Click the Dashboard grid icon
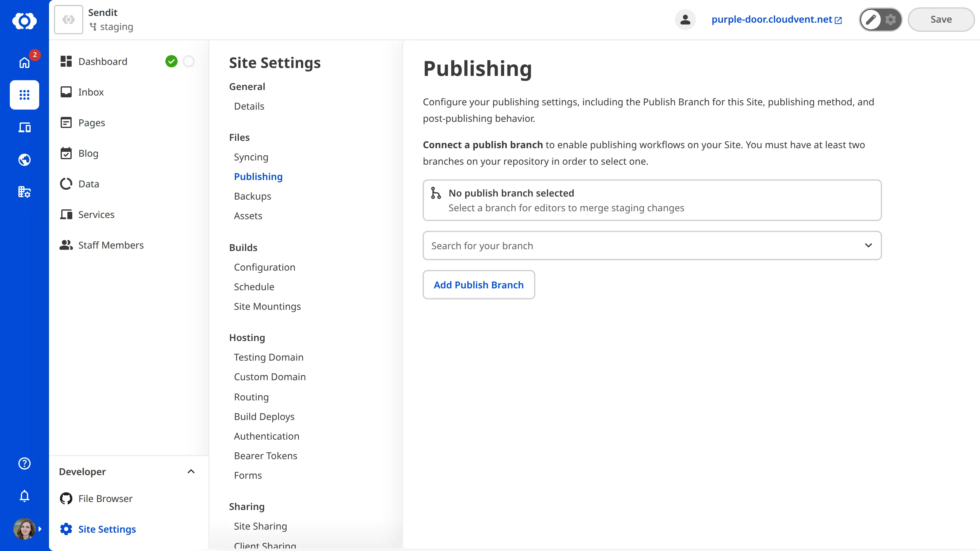Viewport: 980px width, 551px height. (66, 61)
